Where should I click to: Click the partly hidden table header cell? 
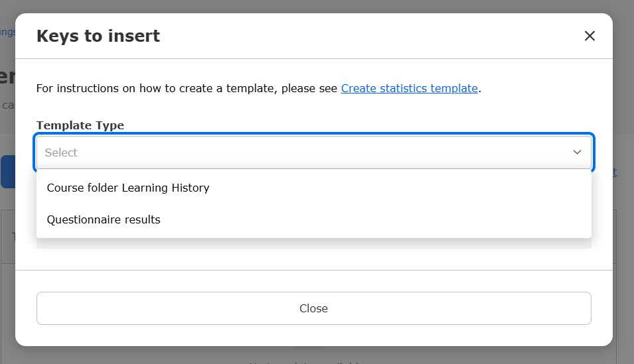(x=9, y=237)
